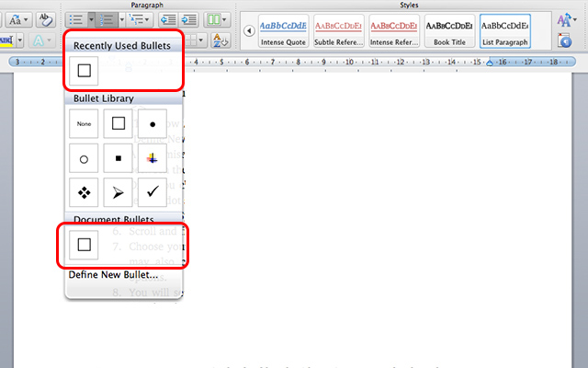
Task: Select the hollow square in Bullet Library
Action: coord(118,123)
